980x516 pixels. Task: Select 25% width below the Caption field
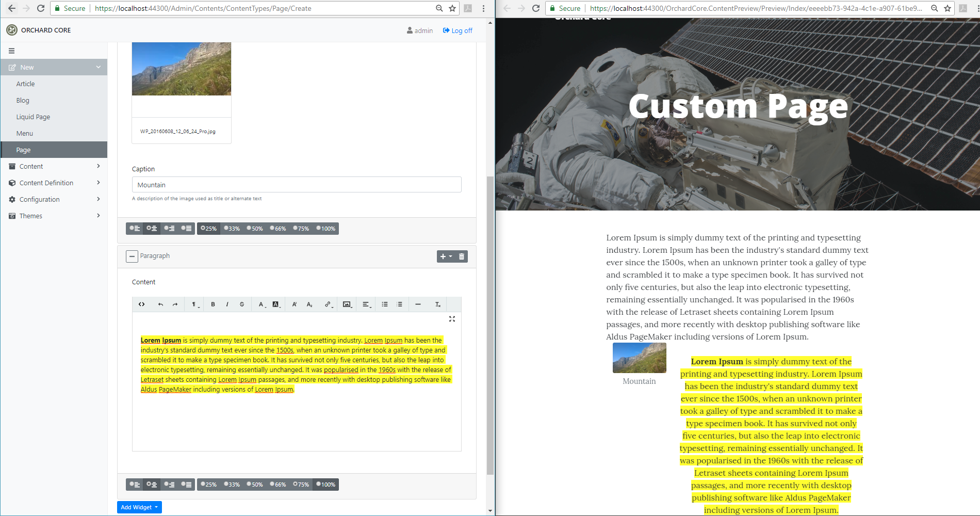coord(209,228)
